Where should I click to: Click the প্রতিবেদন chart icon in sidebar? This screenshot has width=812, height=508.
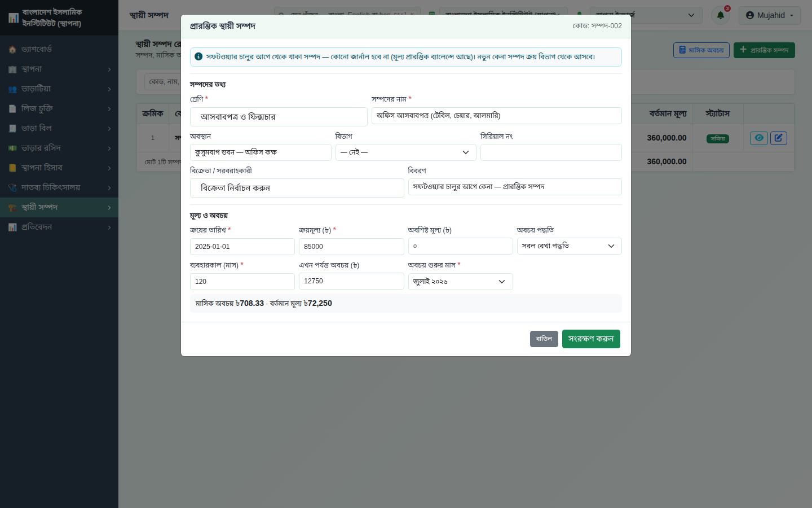click(x=12, y=227)
